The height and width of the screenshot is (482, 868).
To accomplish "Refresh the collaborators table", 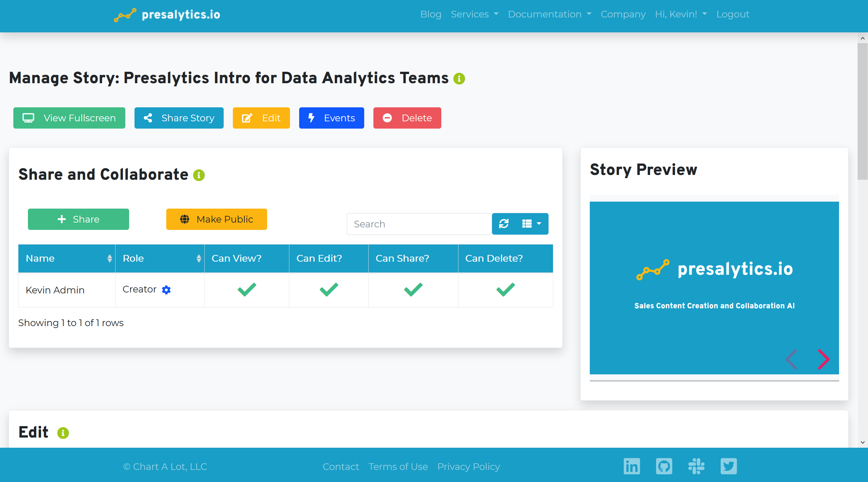I will pyautogui.click(x=503, y=224).
